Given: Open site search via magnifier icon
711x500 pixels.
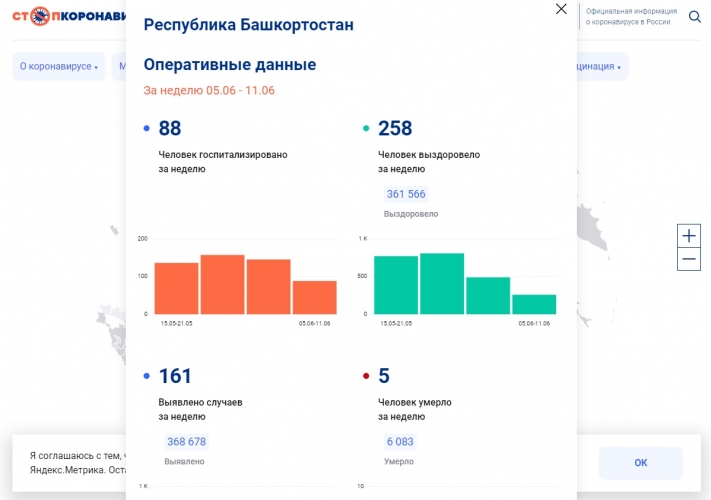Looking at the screenshot, I should pos(695,16).
